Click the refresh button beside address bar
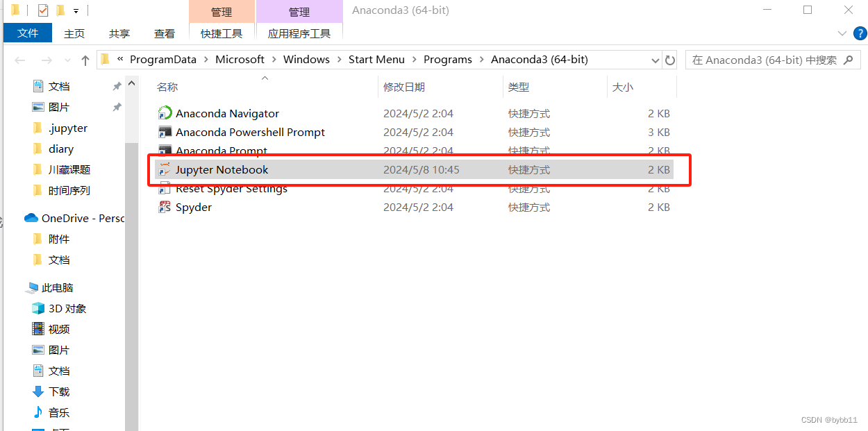Viewport: 868px width, 431px height. click(x=670, y=60)
